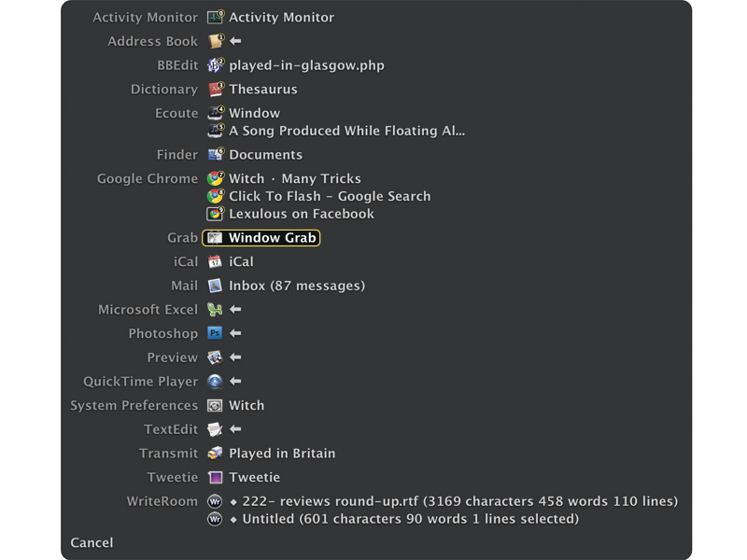Click the Microsoft Excel icon
Image resolution: width=747 pixels, height=560 pixels.
(x=215, y=310)
